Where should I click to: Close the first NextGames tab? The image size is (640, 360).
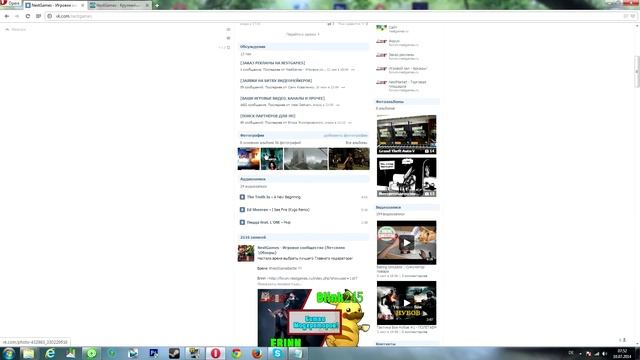pyautogui.click(x=83, y=5)
